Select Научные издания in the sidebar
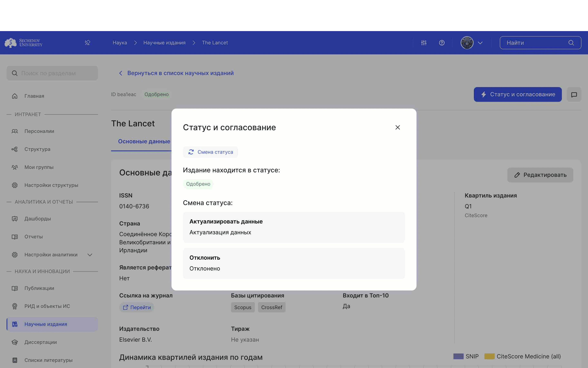588x368 pixels. 52,324
